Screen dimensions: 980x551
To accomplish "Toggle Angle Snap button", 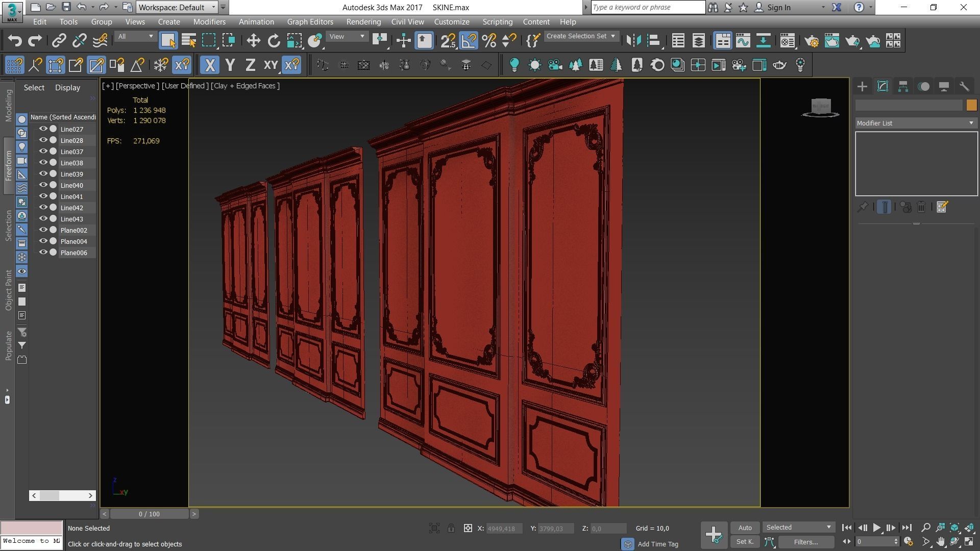I will (x=469, y=40).
